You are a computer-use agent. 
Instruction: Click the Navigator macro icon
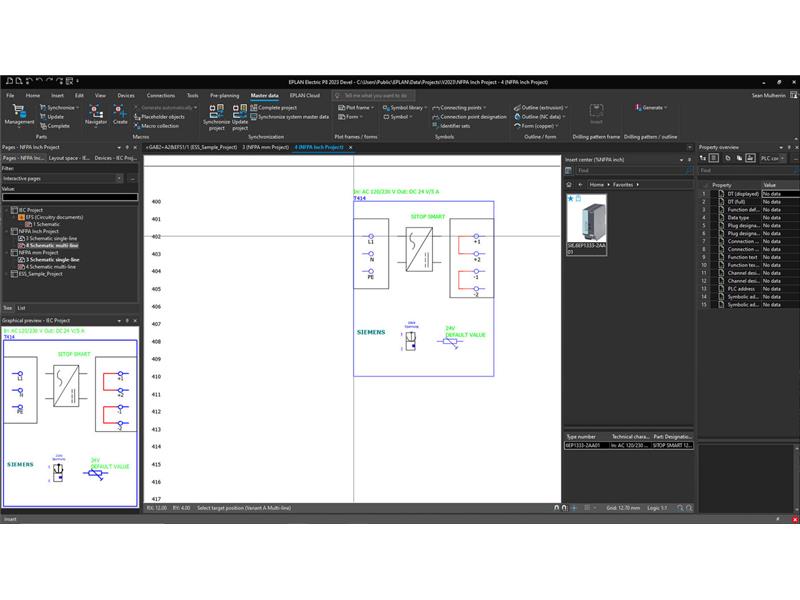(x=96, y=115)
